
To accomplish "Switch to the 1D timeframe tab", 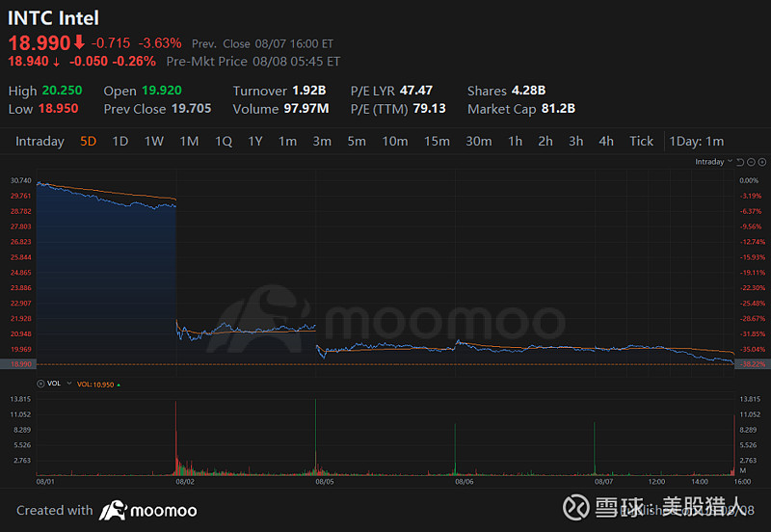I will click(x=120, y=142).
